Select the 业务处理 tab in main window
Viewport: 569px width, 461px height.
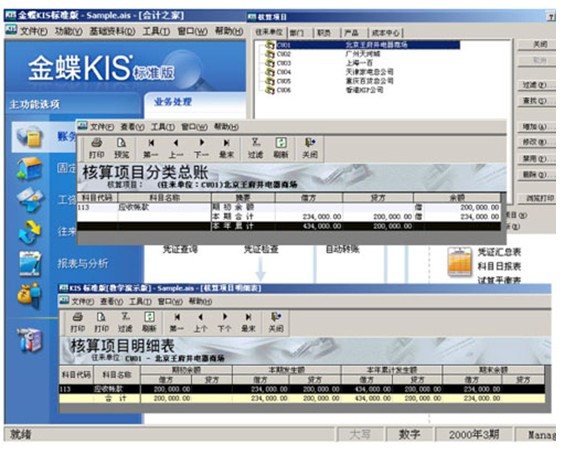[173, 102]
